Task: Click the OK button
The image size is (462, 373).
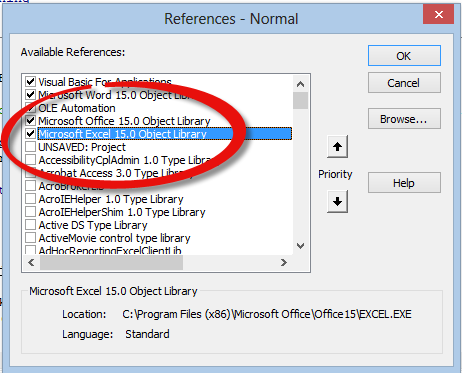Action: [404, 56]
